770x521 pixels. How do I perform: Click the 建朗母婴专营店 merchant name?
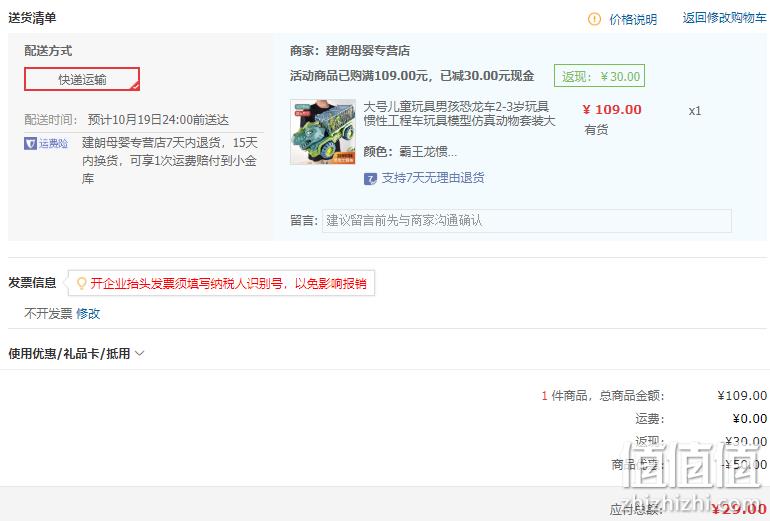(367, 51)
